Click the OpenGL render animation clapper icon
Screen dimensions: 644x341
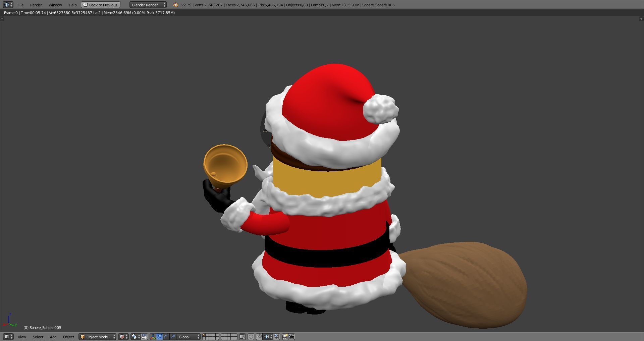[291, 337]
